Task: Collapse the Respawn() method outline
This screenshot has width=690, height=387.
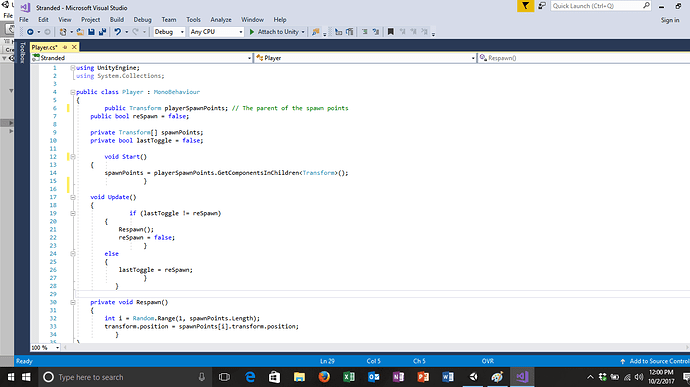Action: pyautogui.click(x=73, y=302)
